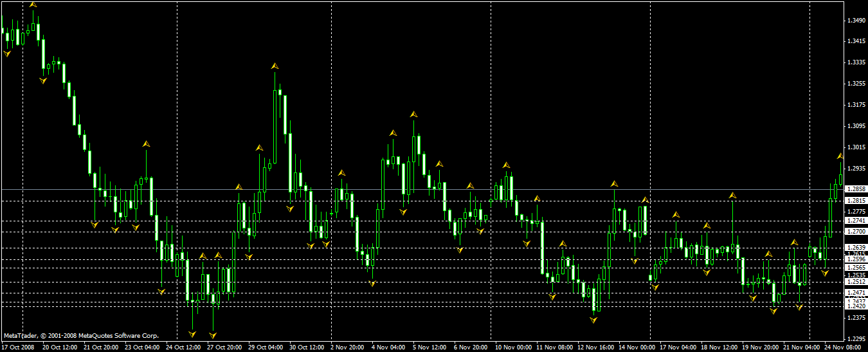
Task: Click the 23 Oct 04:00 date label
Action: click(142, 347)
